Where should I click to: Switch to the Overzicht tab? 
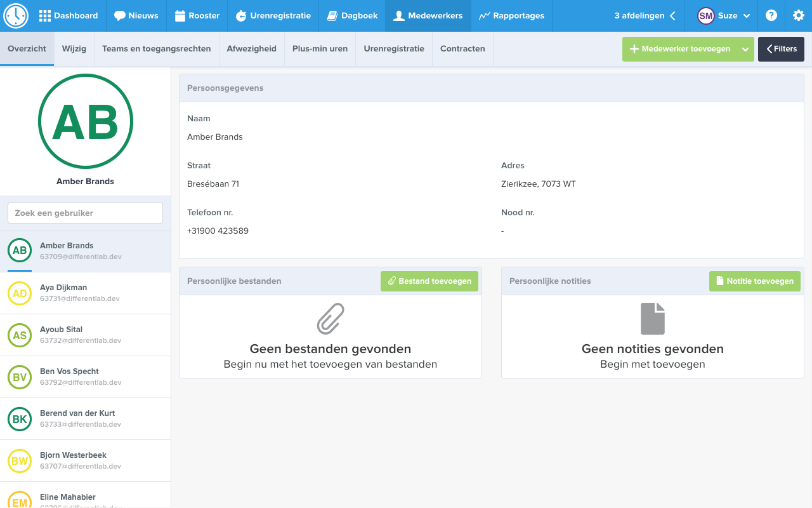tap(27, 49)
